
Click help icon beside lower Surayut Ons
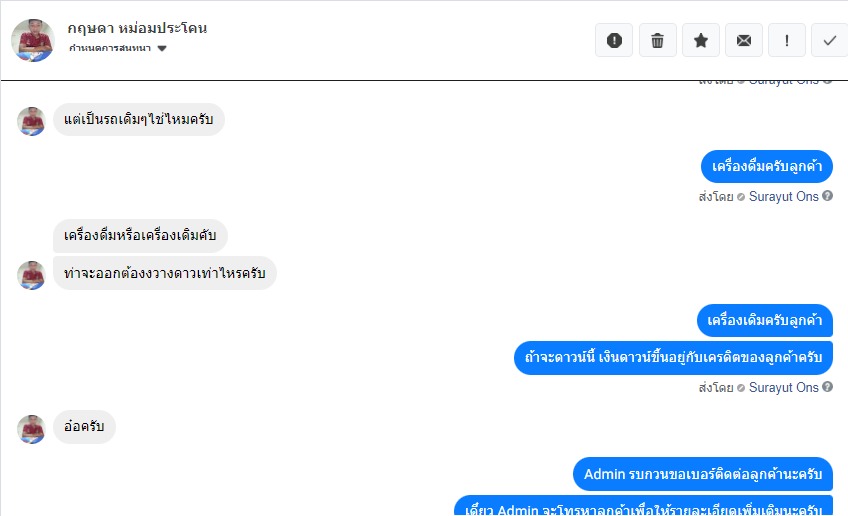tap(827, 387)
